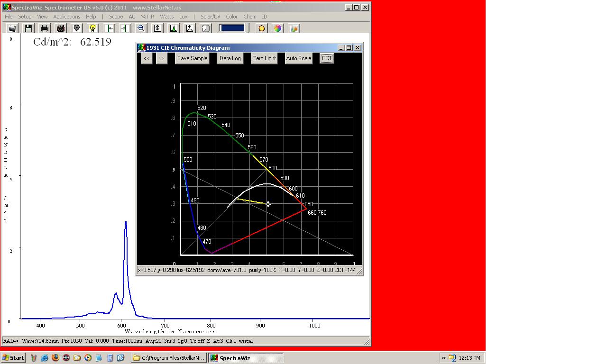This screenshot has height=364, width=607.
Task: Click the timer clock icon
Action: point(205,28)
